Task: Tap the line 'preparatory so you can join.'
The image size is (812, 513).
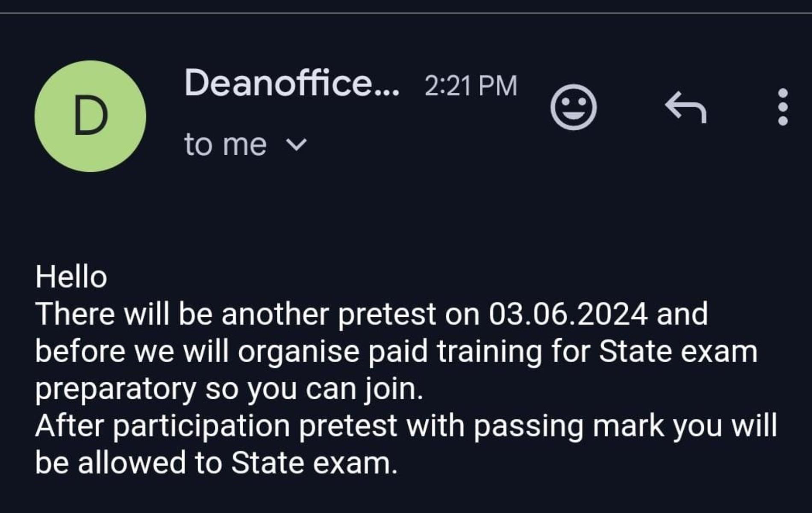Action: coord(229,389)
